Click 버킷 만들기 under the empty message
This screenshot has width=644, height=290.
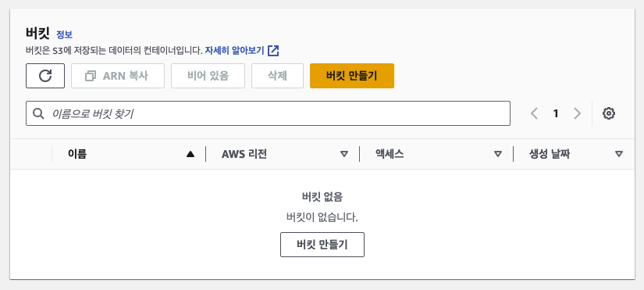pos(322,245)
